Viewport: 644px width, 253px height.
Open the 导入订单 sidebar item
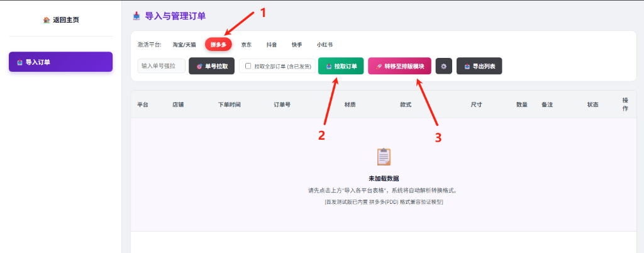tap(61, 62)
